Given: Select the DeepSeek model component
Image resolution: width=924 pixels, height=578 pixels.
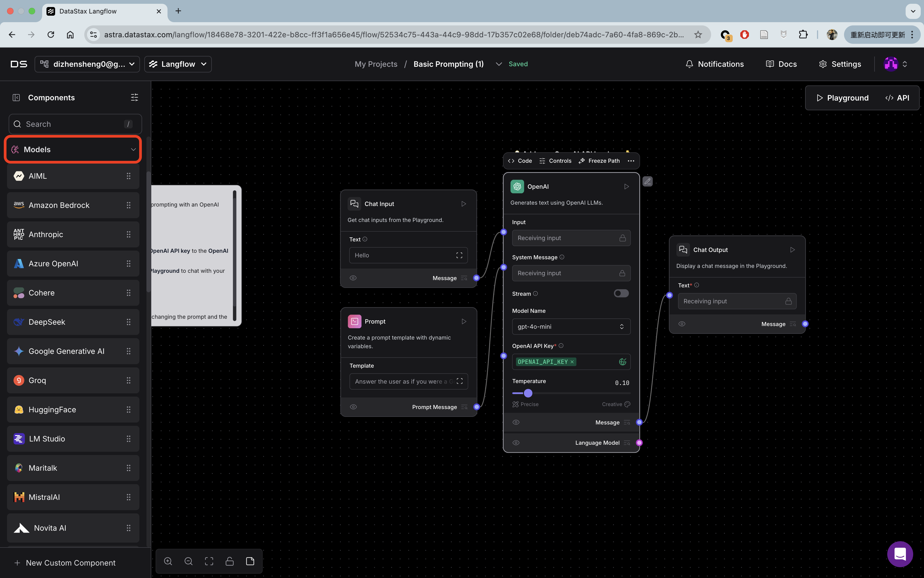Looking at the screenshot, I should click(73, 322).
